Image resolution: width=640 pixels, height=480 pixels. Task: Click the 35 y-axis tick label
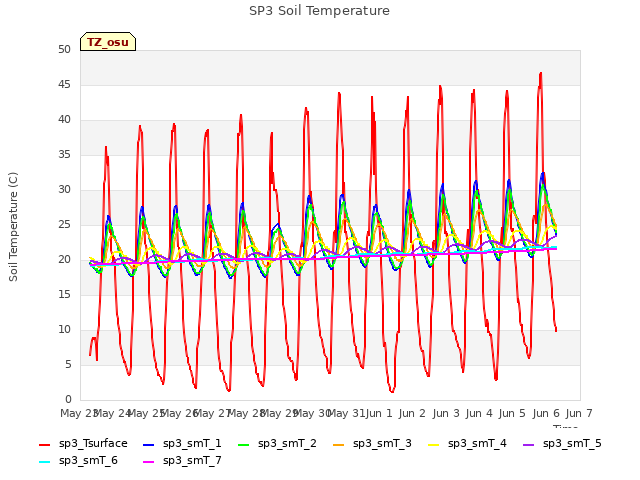coord(64,154)
